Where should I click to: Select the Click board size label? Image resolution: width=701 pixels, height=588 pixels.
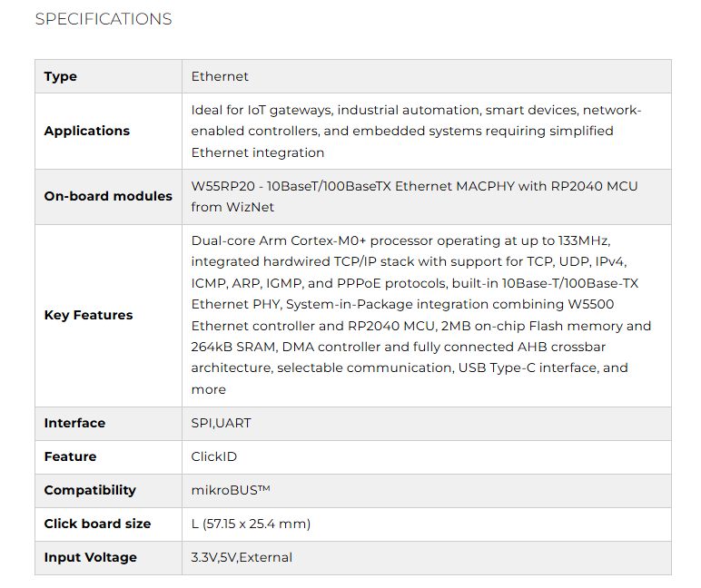tap(97, 524)
